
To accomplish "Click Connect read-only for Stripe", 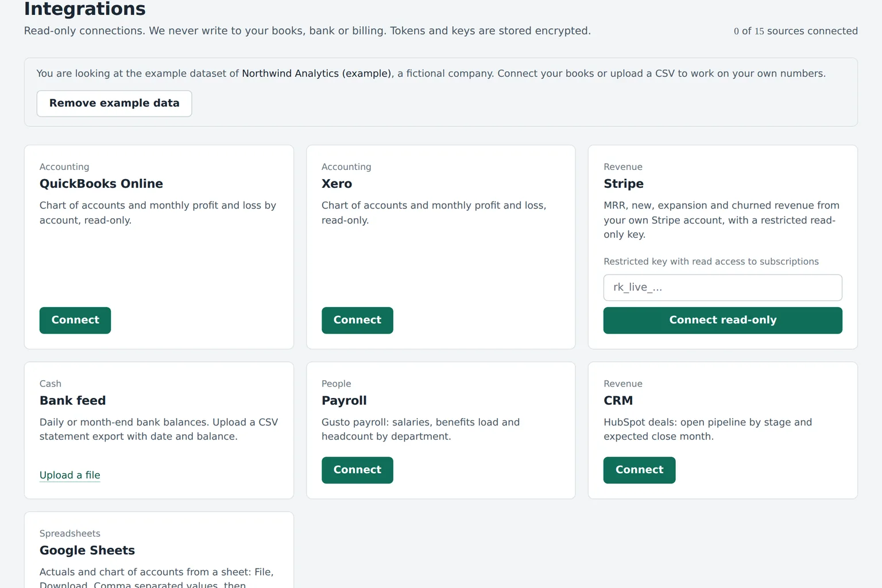I will 722,320.
